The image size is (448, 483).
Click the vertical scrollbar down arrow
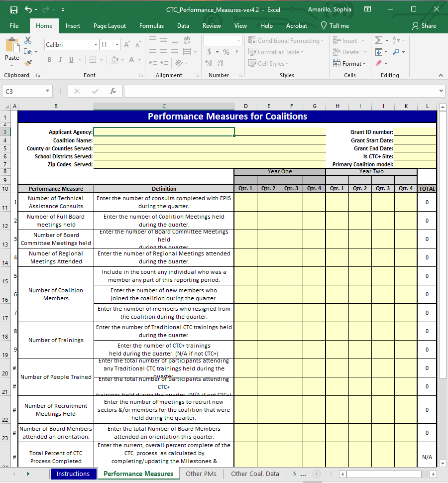point(443,463)
